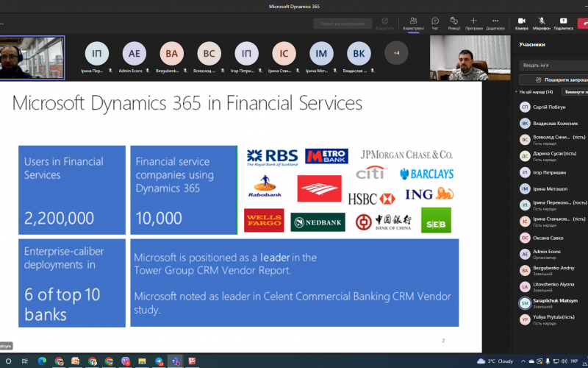The width and height of the screenshot is (588, 368).
Task: Select the ВС avatar for Всеволод
Action: [x=209, y=54]
